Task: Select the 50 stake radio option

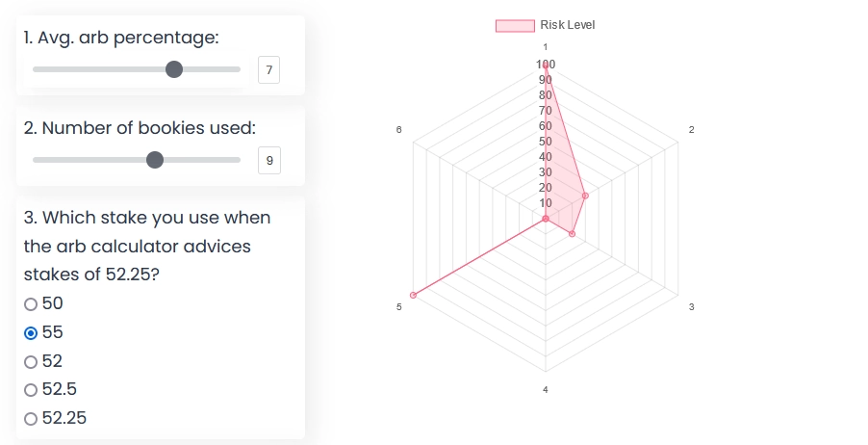Action: [x=31, y=304]
